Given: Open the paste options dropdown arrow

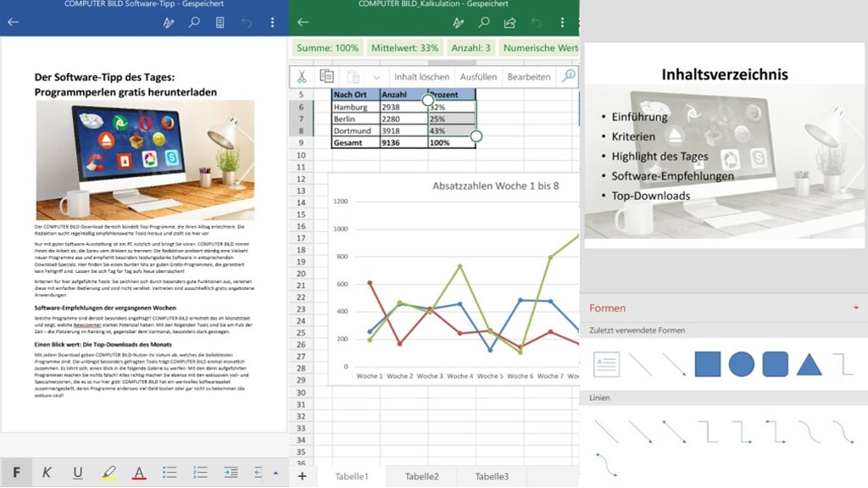Looking at the screenshot, I should [x=376, y=77].
